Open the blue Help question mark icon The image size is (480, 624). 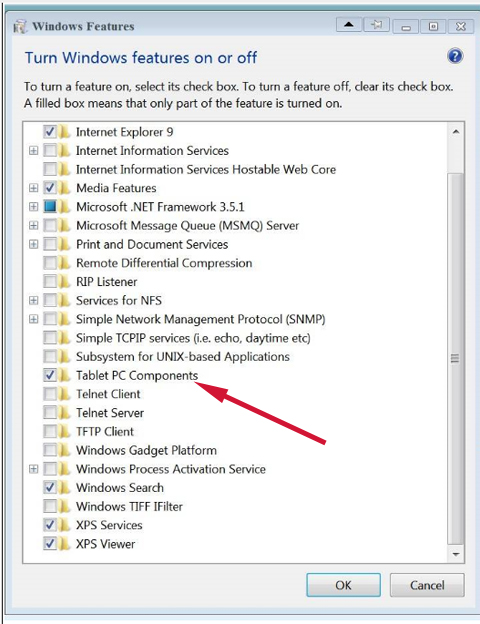pyautogui.click(x=455, y=56)
